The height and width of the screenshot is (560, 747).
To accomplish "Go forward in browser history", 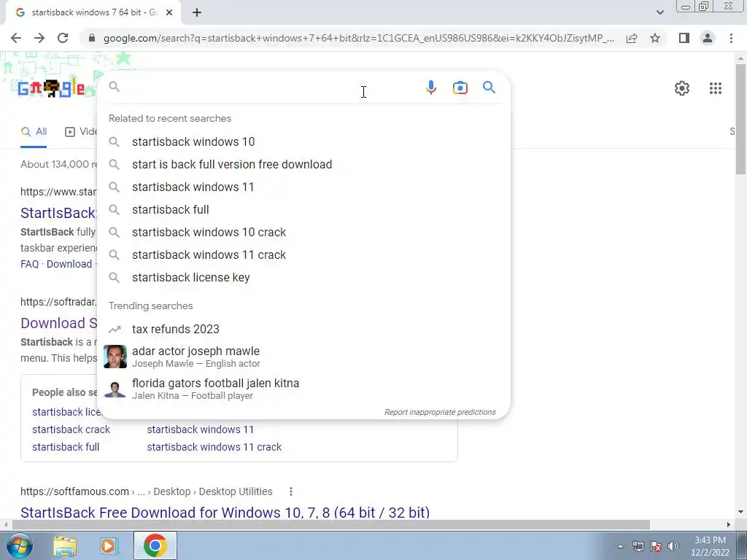I will 39,38.
